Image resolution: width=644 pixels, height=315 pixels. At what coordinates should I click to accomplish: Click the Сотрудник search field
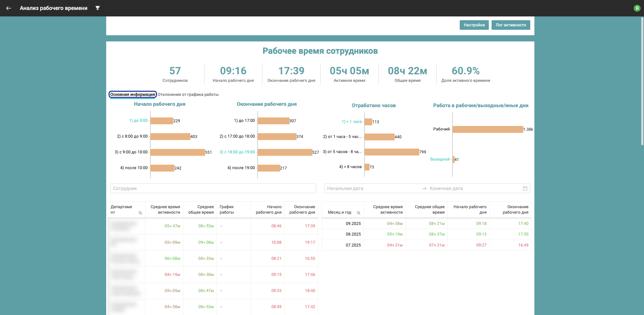213,188
